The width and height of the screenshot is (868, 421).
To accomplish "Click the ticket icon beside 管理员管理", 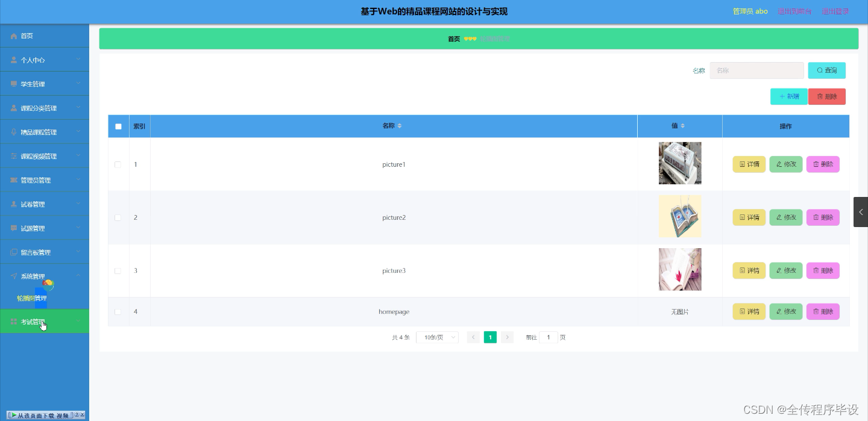I will coord(14,180).
